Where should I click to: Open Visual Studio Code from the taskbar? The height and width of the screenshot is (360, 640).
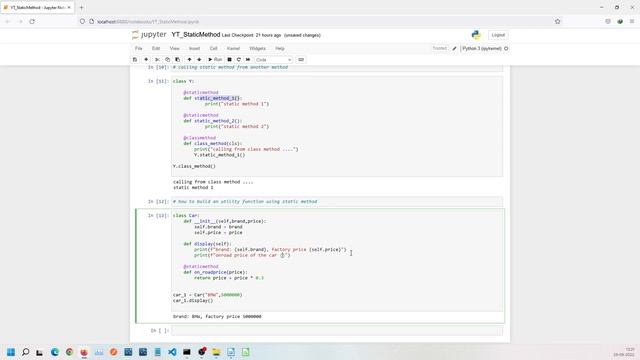point(172,352)
